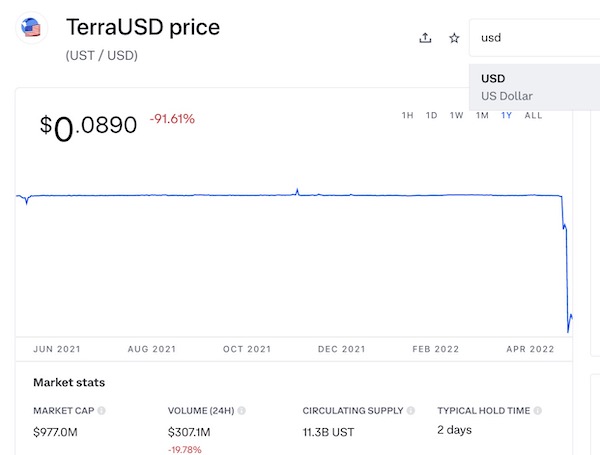The height and width of the screenshot is (455, 600).
Task: Click the Market stats heading
Action: (69, 382)
